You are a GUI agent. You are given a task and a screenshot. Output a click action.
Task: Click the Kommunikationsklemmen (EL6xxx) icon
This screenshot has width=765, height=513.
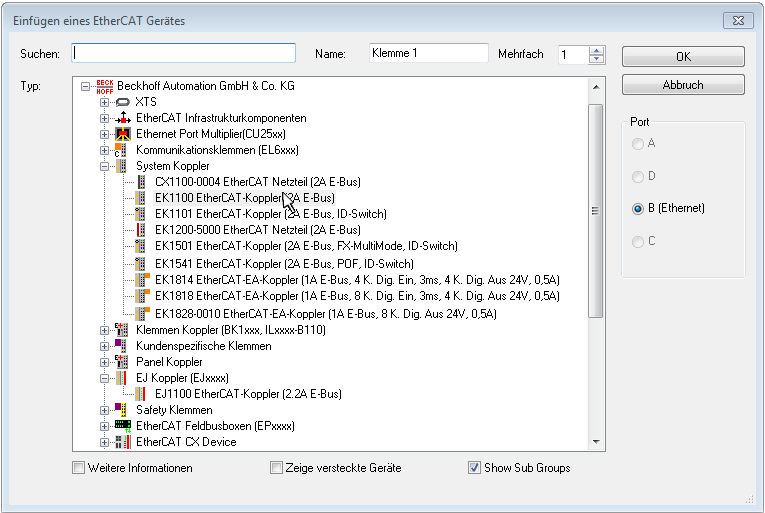pos(123,150)
